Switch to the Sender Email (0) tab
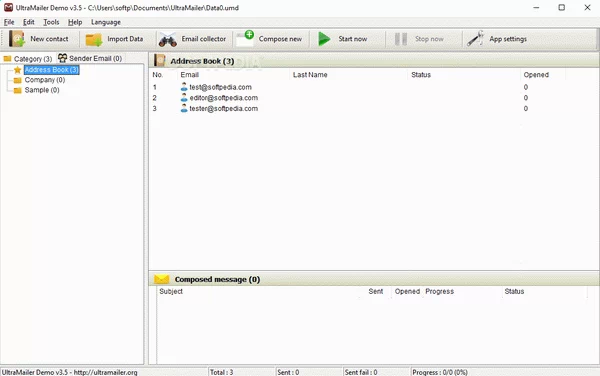This screenshot has width=600, height=376. click(x=90, y=58)
